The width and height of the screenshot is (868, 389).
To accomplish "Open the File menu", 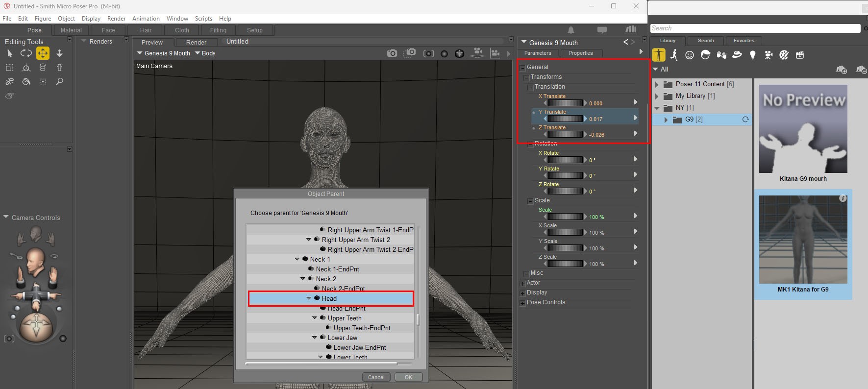I will click(7, 19).
